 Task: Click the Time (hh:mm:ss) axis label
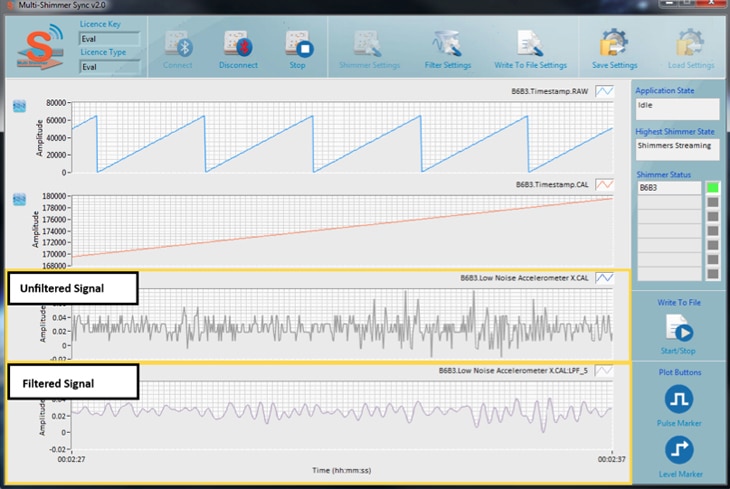pyautogui.click(x=341, y=470)
